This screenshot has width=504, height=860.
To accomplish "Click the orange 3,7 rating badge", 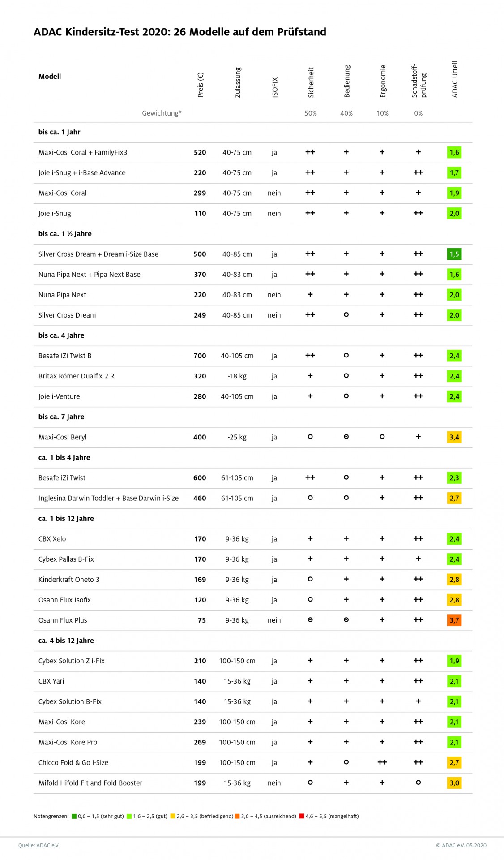I will [x=454, y=620].
